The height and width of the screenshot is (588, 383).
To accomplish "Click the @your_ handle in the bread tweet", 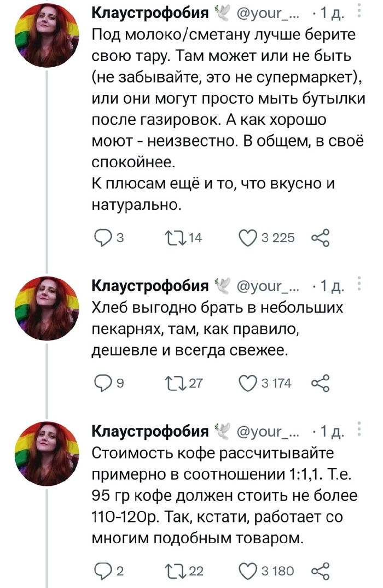I will [267, 286].
